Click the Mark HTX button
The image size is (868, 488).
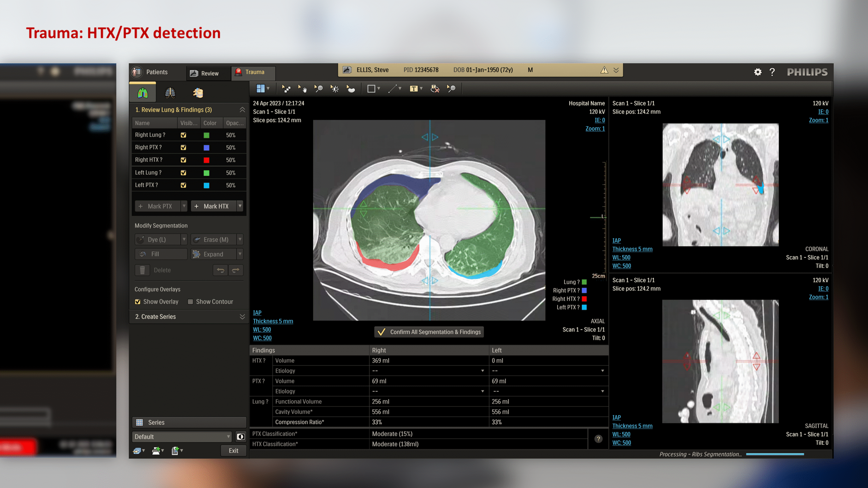coord(213,206)
